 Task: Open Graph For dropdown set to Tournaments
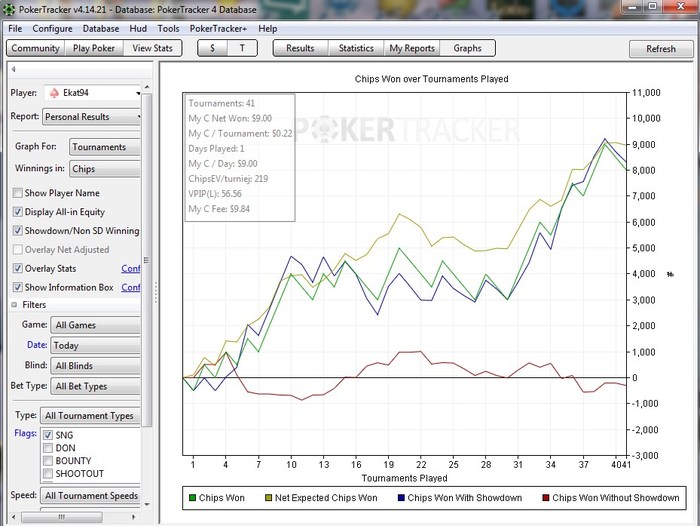pyautogui.click(x=105, y=147)
